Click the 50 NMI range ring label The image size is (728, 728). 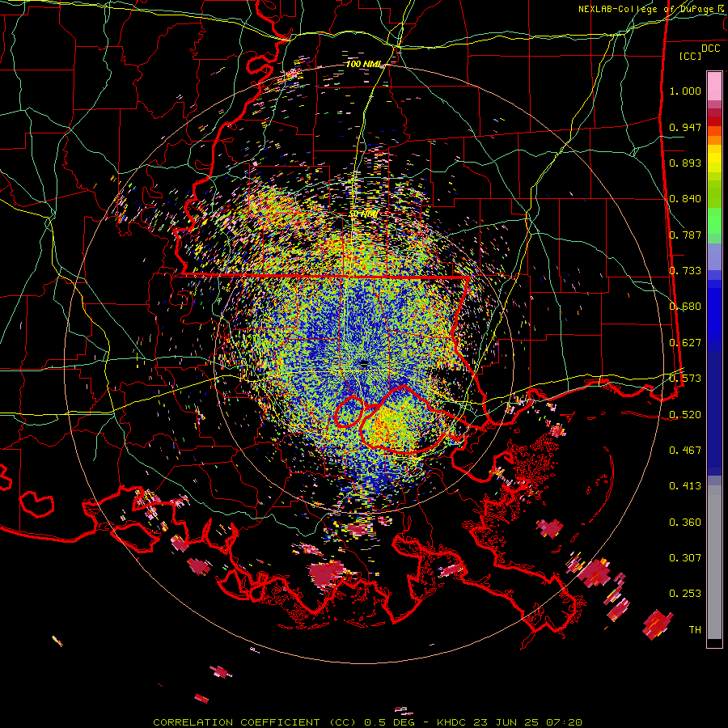(x=365, y=214)
